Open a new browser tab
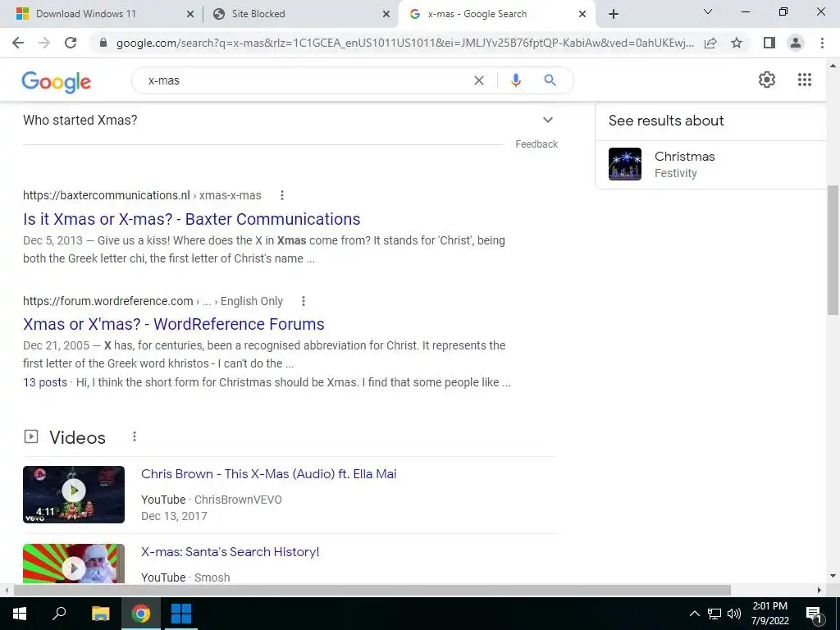 [614, 14]
